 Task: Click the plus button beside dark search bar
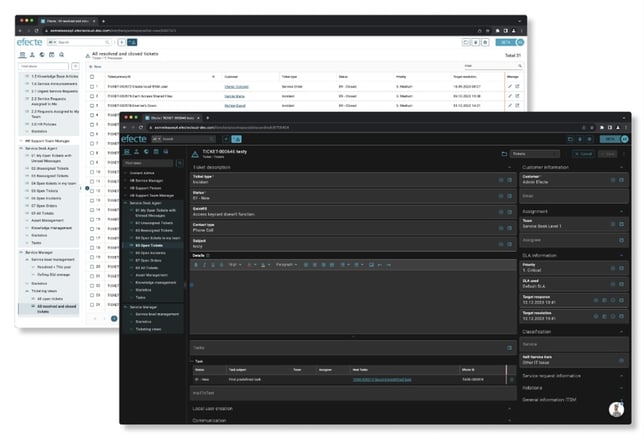click(226, 139)
